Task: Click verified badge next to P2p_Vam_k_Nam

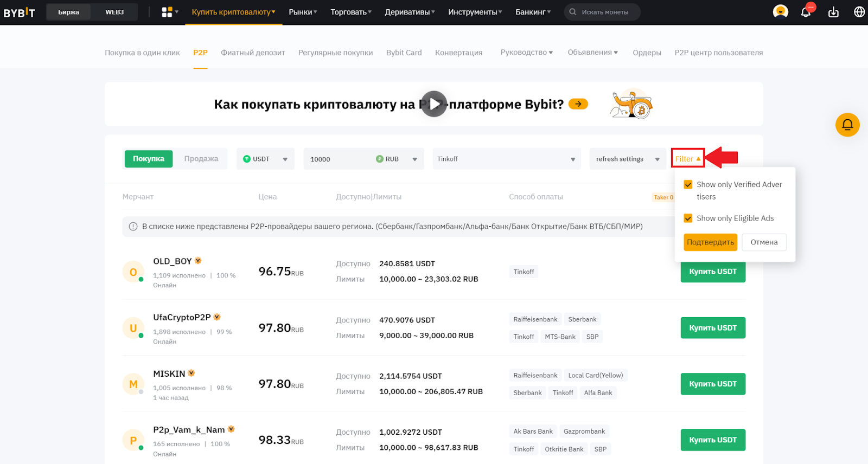Action: 231,429
